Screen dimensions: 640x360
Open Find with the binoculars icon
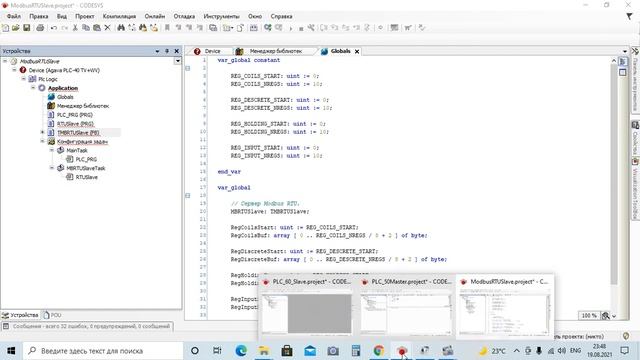click(121, 28)
